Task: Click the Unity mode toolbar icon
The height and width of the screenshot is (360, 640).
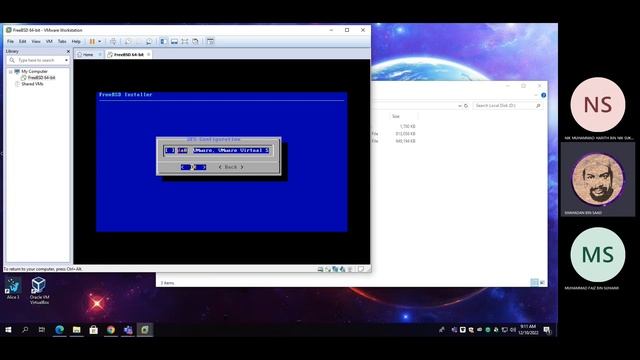Action: (x=196, y=41)
